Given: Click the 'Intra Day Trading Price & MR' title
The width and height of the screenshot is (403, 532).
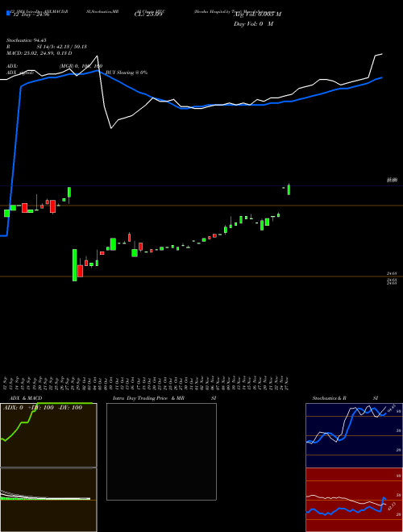Looking at the screenshot, I should tap(148, 398).
